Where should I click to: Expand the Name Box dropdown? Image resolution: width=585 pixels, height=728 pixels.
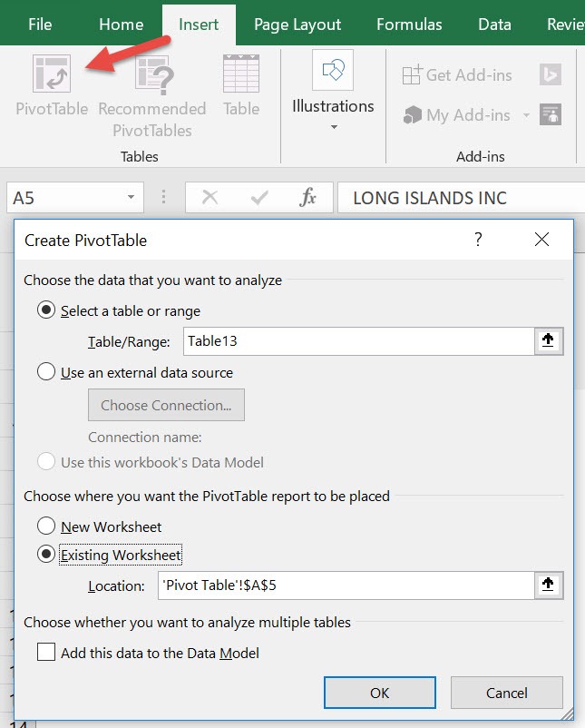131,197
